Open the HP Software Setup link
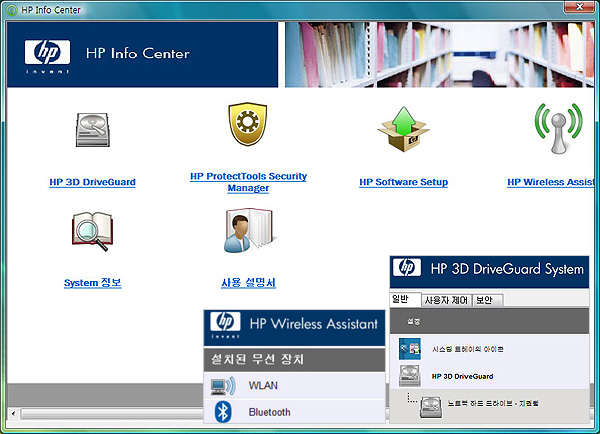The width and height of the screenshot is (600, 434). pos(403,182)
